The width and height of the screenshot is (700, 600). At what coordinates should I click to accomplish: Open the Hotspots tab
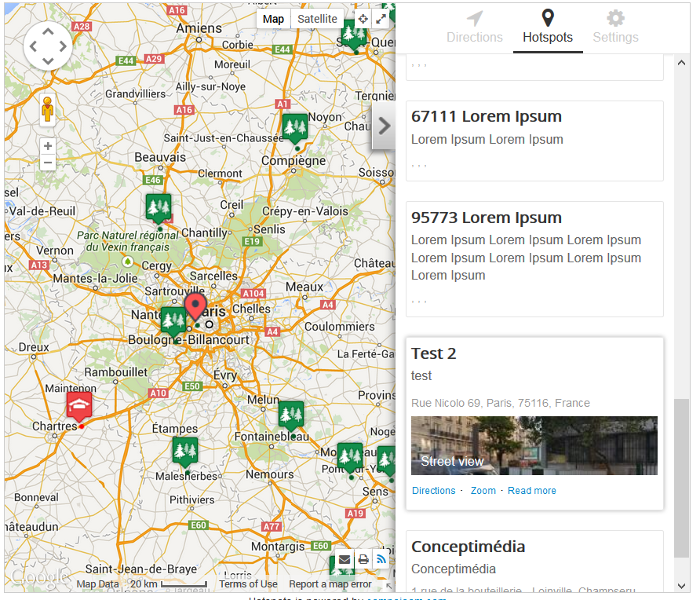548,27
